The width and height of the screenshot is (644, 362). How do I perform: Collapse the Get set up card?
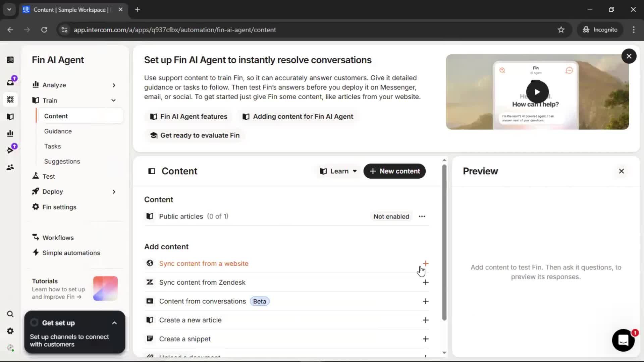[x=114, y=323]
